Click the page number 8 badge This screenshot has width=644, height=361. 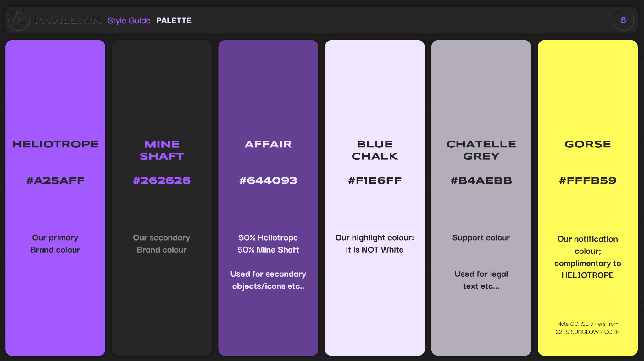(x=623, y=20)
